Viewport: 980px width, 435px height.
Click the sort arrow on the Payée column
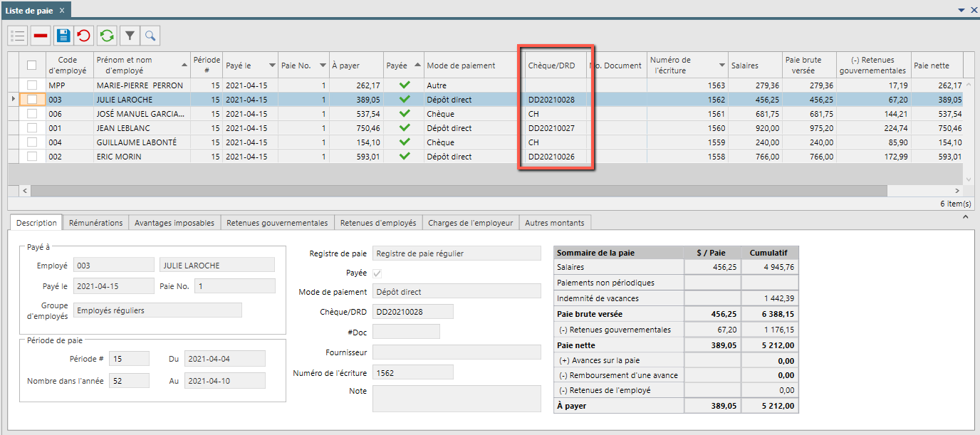(x=417, y=65)
